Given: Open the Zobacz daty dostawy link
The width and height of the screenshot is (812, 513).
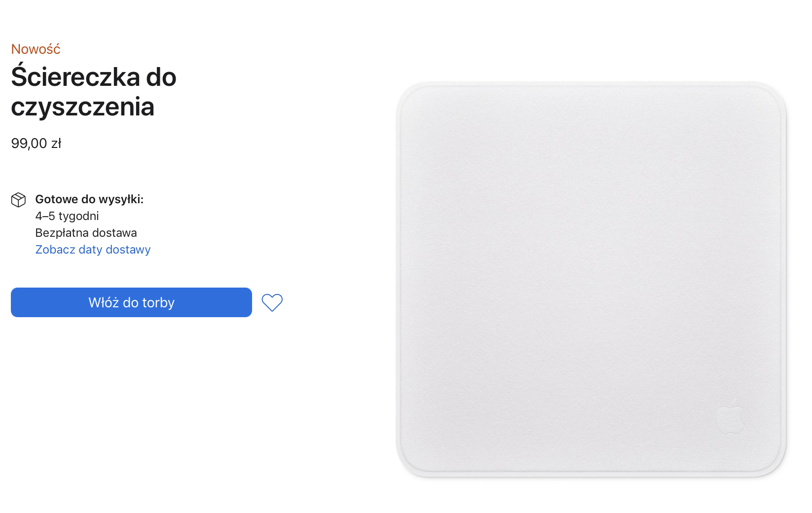Looking at the screenshot, I should pyautogui.click(x=93, y=250).
